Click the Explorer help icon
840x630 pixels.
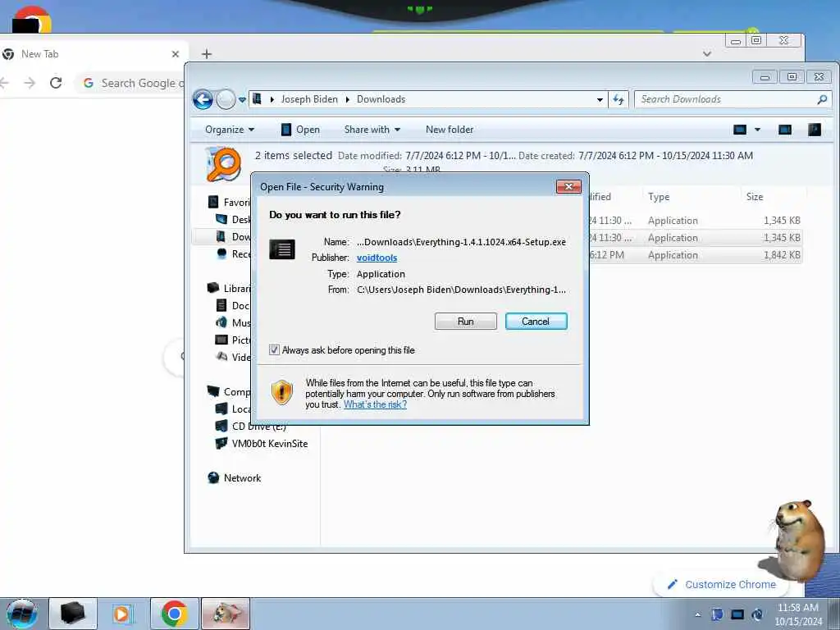tap(815, 130)
